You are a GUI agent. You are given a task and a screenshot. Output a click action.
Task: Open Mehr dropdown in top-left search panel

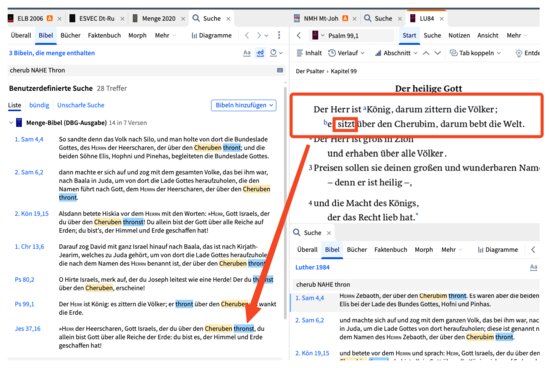point(165,35)
